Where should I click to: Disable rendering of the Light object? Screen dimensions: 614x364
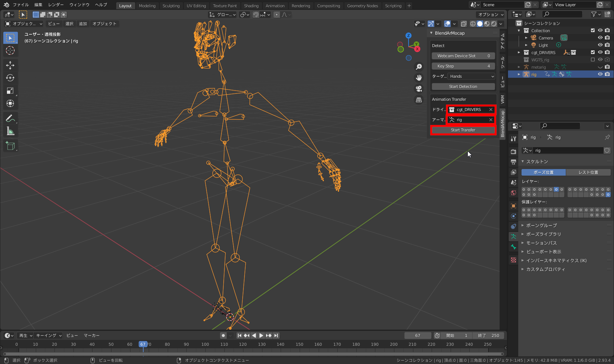pyautogui.click(x=607, y=45)
